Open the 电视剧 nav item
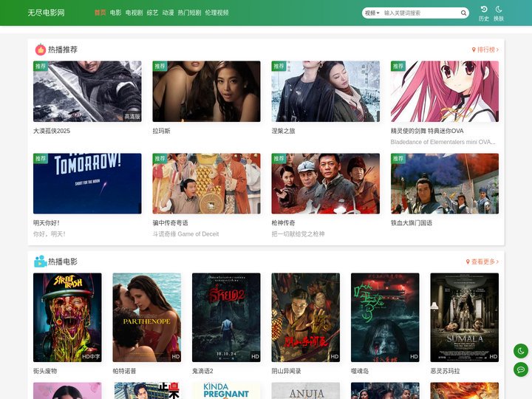The image size is (532, 399). click(x=134, y=13)
